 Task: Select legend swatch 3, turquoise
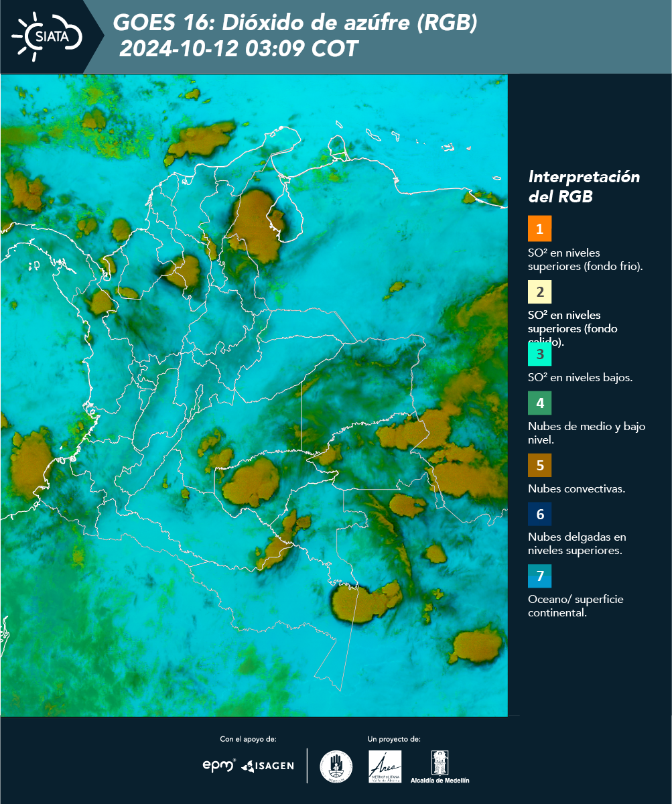[x=539, y=353]
